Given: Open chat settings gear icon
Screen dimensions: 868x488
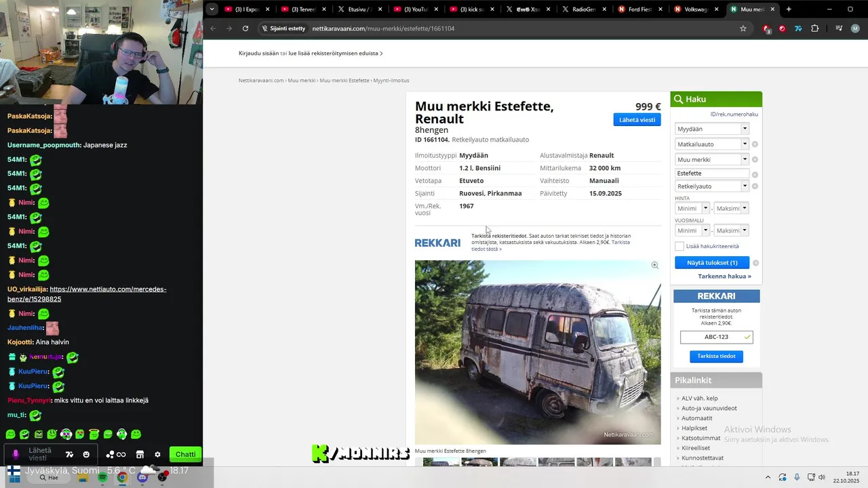Looking at the screenshot, I should (x=157, y=454).
